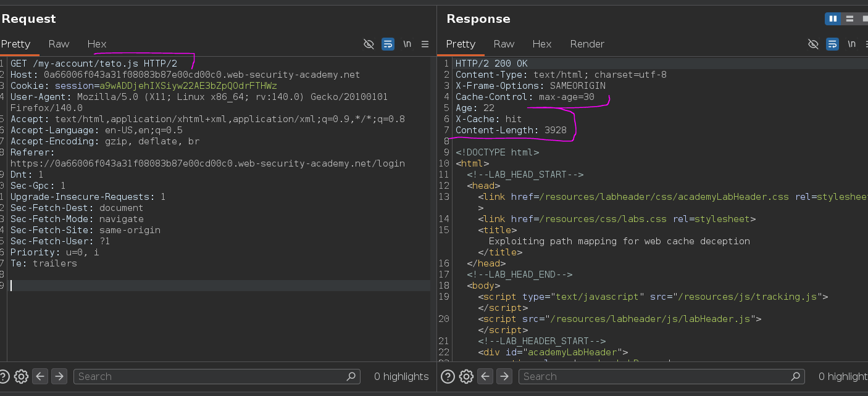868x396 pixels.
Task: Click the Sec-Fetch-Mode: navigate line
Action: (x=77, y=219)
